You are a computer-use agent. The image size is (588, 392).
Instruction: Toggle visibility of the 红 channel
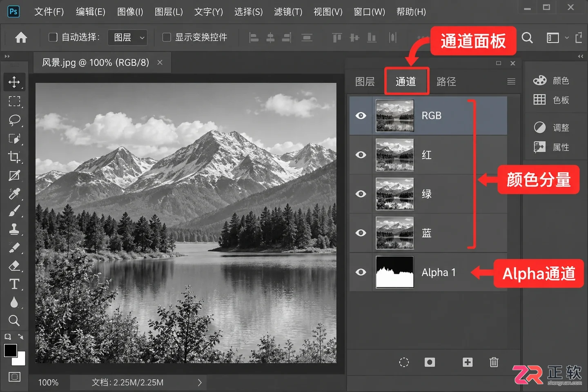[x=361, y=155]
